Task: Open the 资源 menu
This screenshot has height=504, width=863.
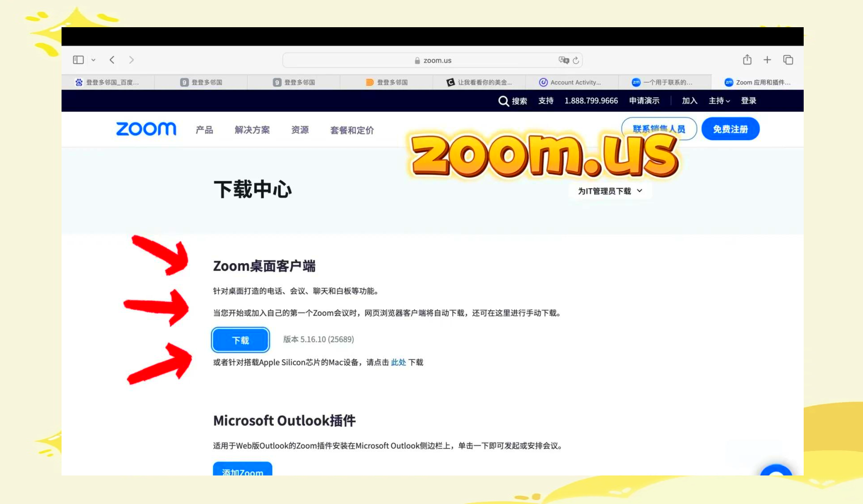Action: tap(300, 130)
